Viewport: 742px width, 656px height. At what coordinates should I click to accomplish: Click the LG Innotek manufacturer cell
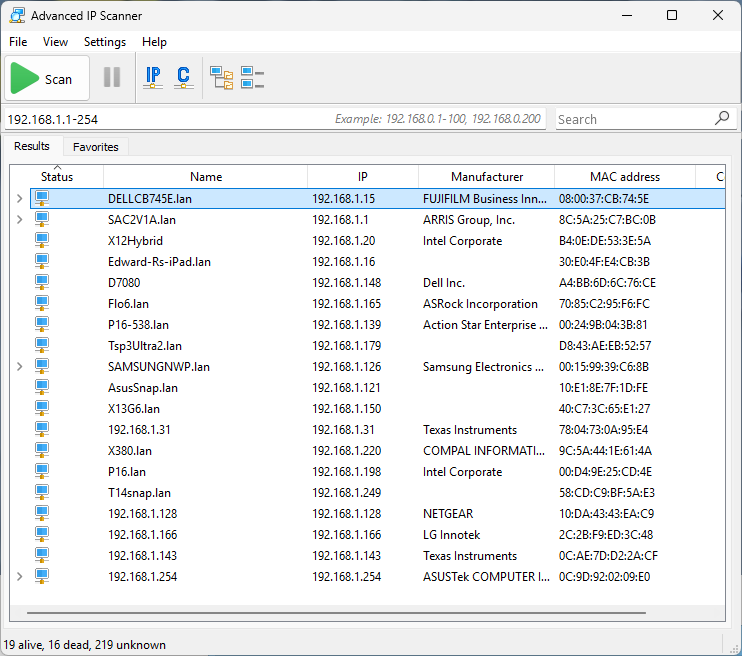click(x=451, y=535)
